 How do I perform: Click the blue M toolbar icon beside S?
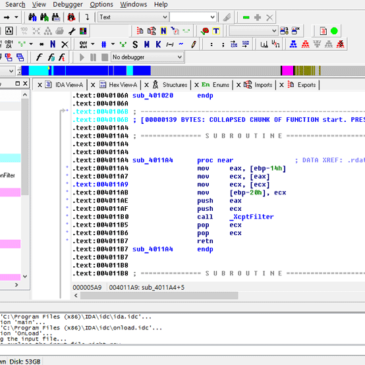pyautogui.click(x=147, y=44)
